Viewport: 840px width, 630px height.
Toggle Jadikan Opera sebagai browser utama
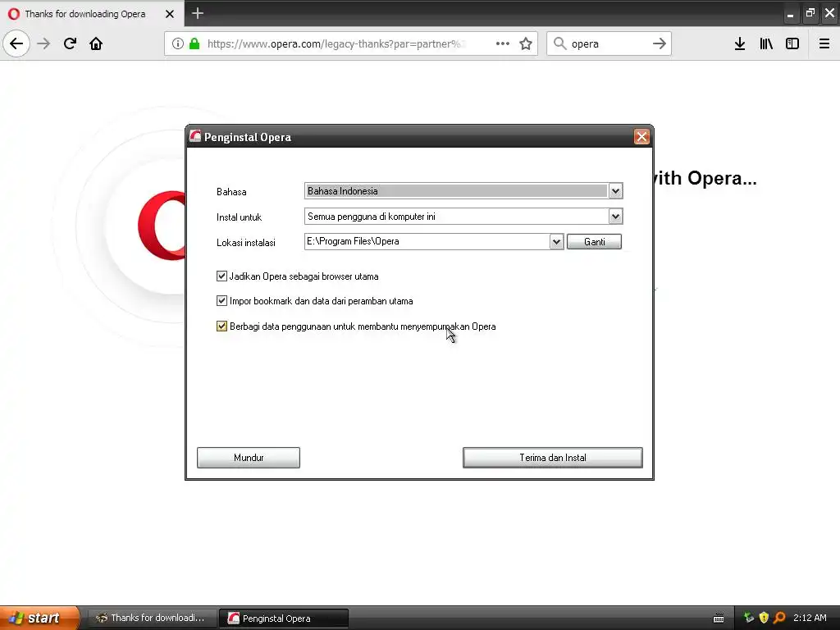click(221, 276)
